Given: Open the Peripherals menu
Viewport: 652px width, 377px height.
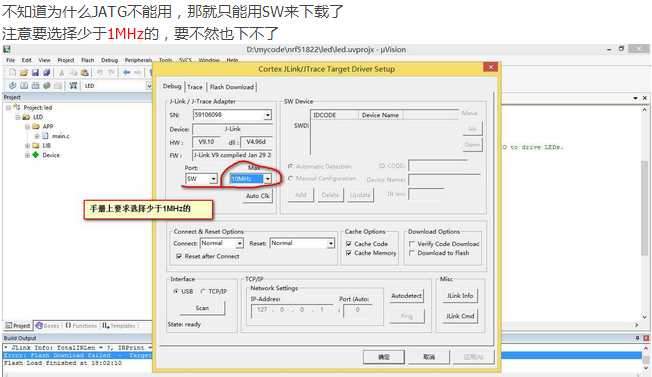Looking at the screenshot, I should 138,60.
